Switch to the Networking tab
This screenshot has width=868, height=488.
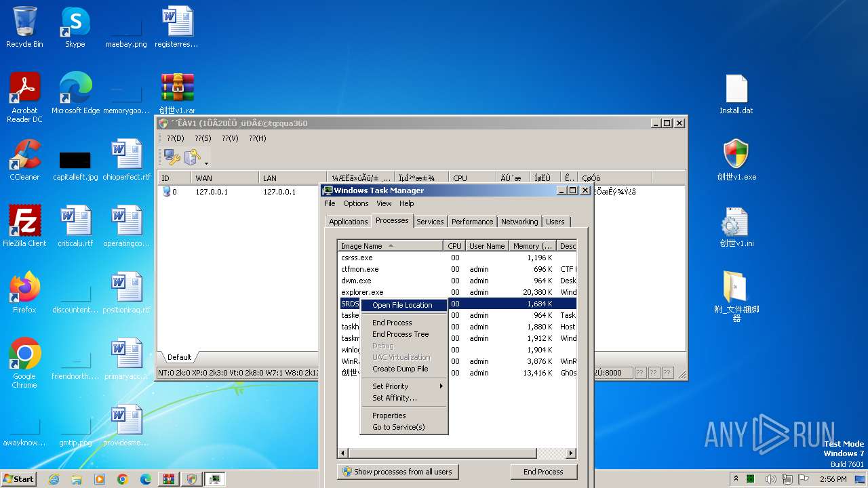[x=519, y=222]
